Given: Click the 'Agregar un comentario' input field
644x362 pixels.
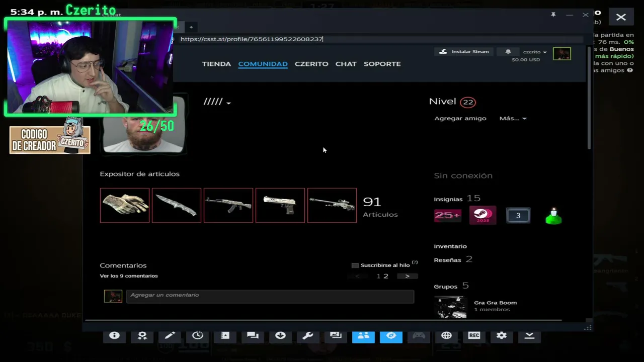Looking at the screenshot, I should 270,296.
